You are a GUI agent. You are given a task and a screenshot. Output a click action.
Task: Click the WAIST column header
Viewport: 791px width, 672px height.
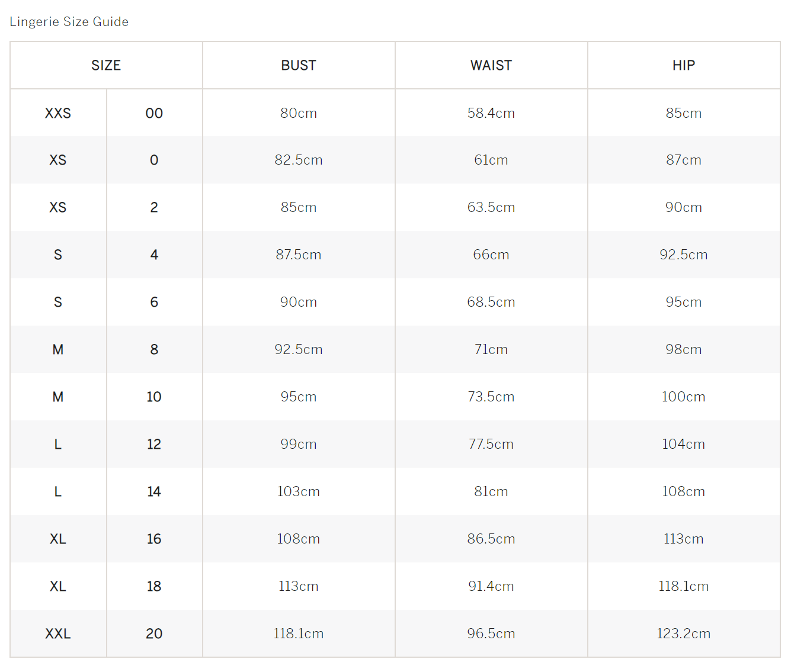pos(491,66)
